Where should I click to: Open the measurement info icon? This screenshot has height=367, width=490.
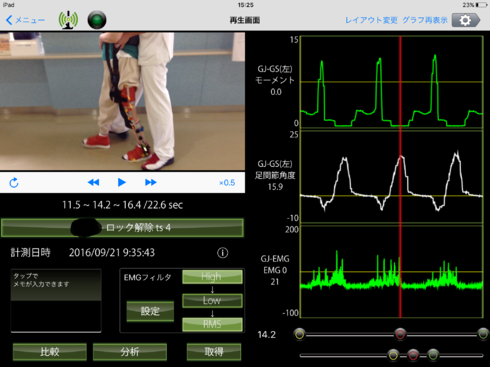tap(223, 253)
